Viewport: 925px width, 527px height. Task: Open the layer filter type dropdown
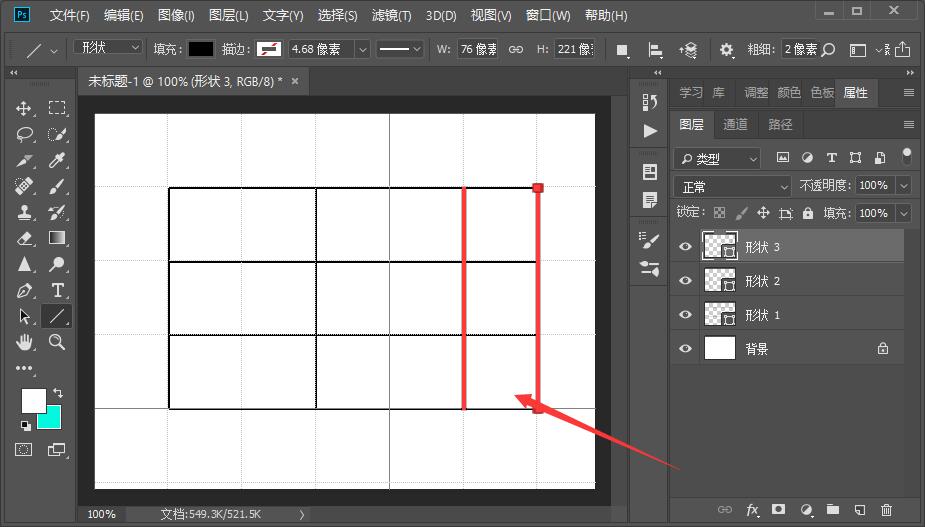click(717, 159)
